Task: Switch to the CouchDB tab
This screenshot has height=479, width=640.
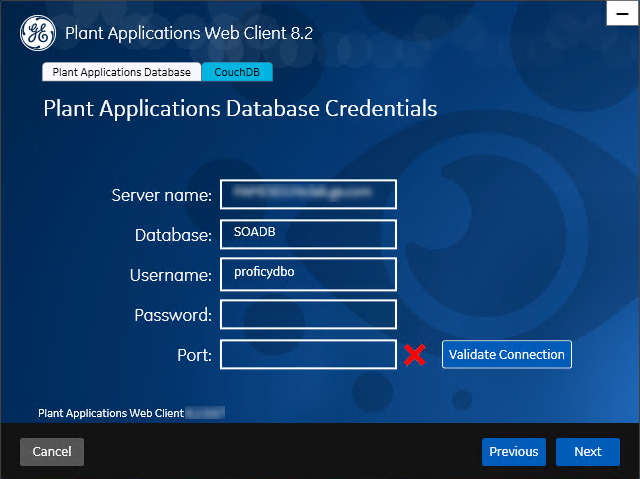Action: pyautogui.click(x=237, y=72)
